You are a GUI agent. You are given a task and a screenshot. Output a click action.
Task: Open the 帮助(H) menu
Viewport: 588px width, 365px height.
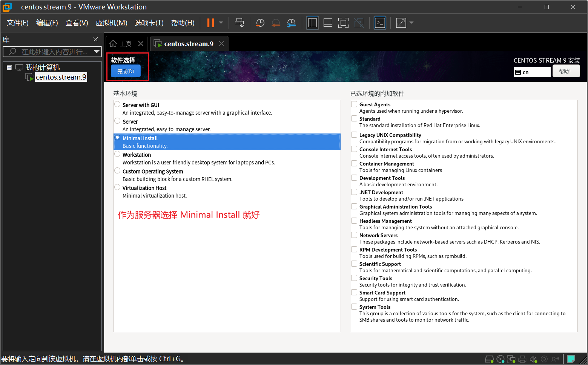183,23
